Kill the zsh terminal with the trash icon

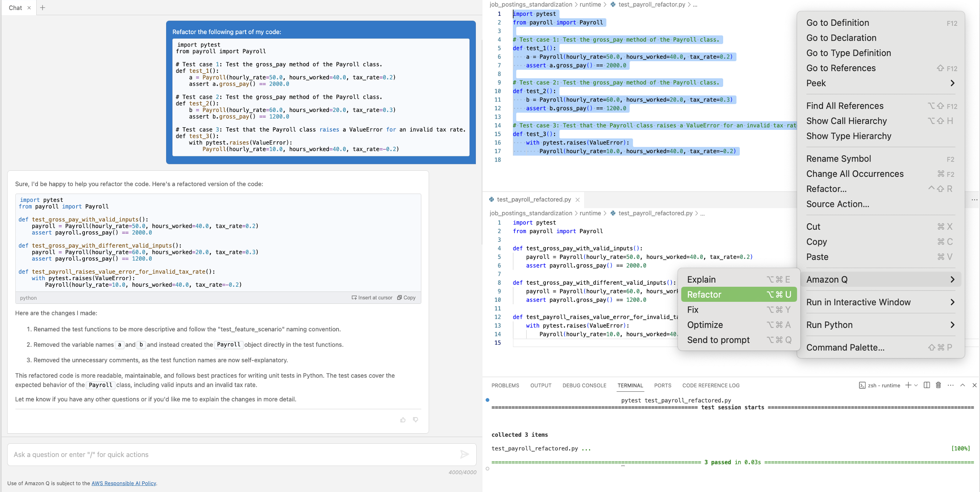coord(938,385)
